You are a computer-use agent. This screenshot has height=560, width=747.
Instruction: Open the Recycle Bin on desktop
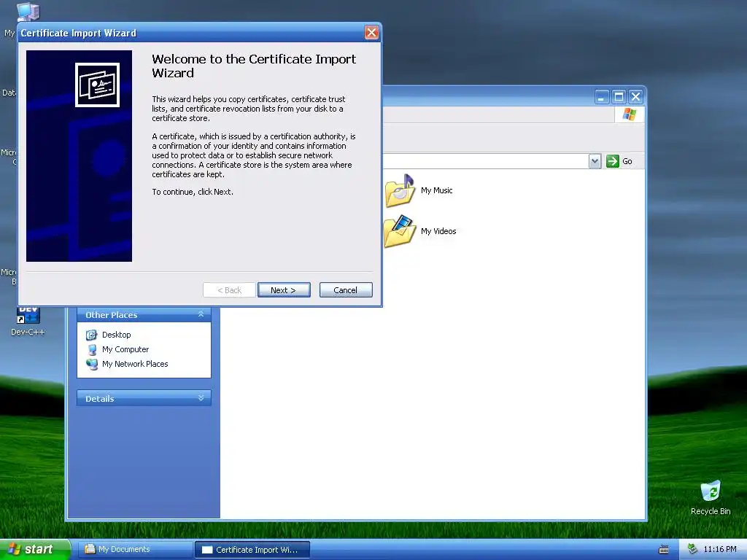click(x=711, y=497)
